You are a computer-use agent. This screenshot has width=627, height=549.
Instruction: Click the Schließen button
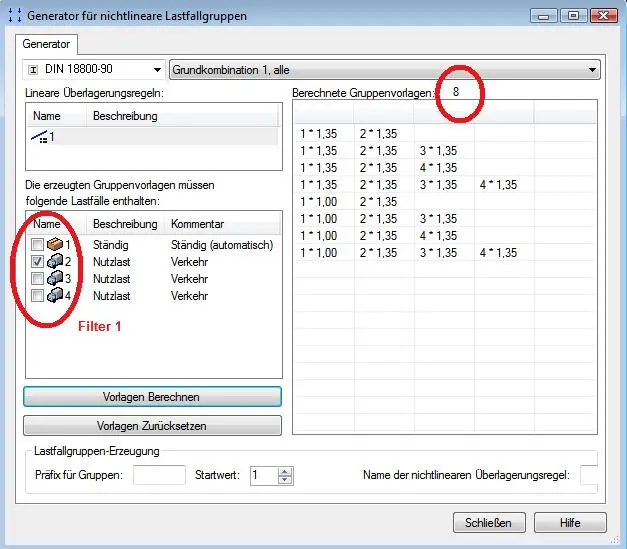[489, 523]
